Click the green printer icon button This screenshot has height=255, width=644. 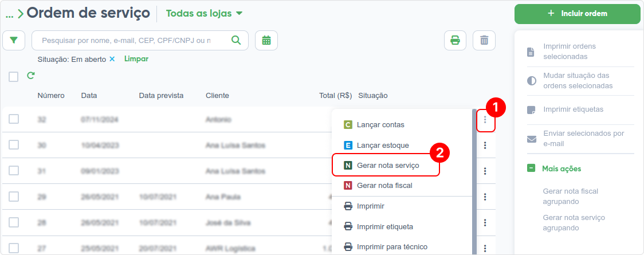coord(455,40)
